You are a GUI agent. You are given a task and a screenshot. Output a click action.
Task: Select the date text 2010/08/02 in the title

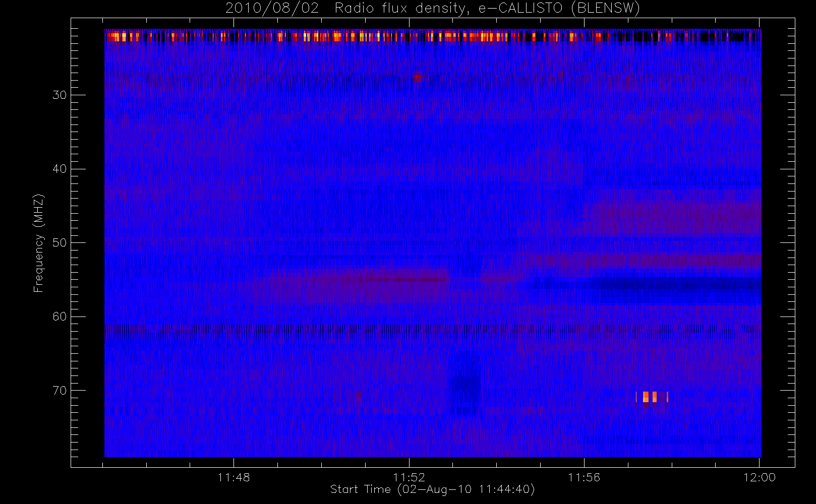(x=272, y=9)
